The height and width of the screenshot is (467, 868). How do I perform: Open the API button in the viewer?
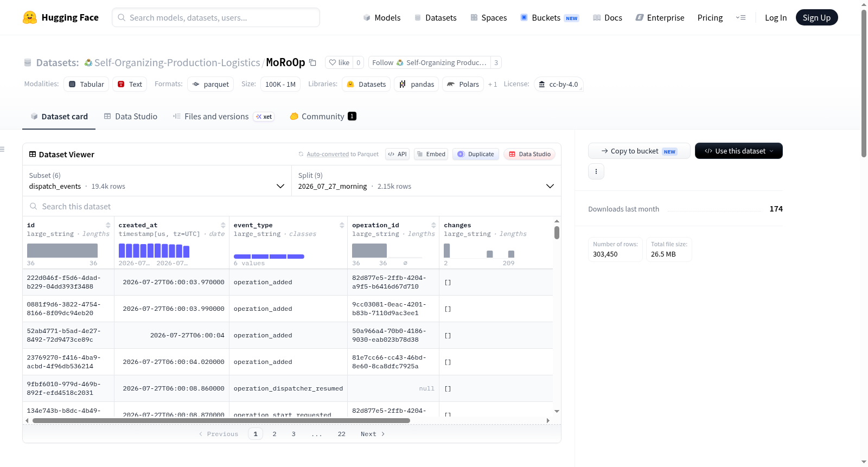point(398,154)
